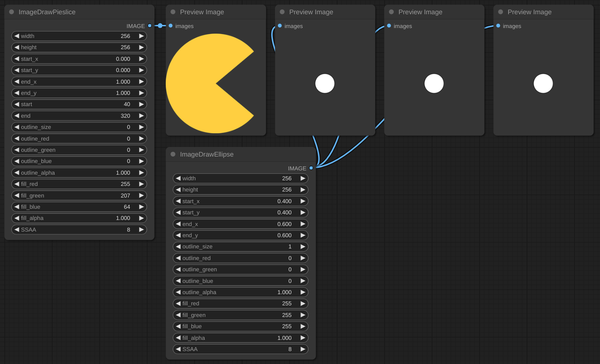This screenshot has width=600, height=364.
Task: Decrease Pieslice start angle with left arrow
Action: coord(17,104)
